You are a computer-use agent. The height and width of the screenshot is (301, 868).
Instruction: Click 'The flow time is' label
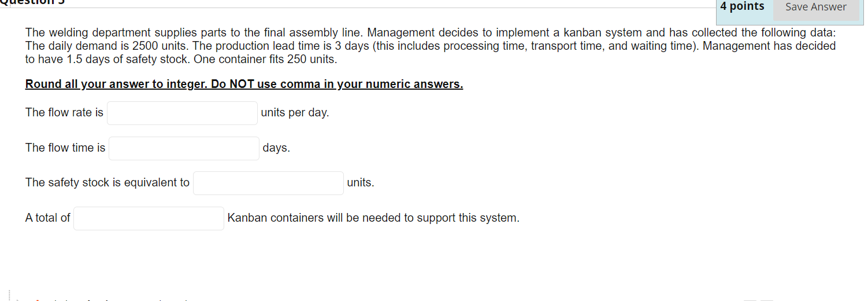pos(65,148)
